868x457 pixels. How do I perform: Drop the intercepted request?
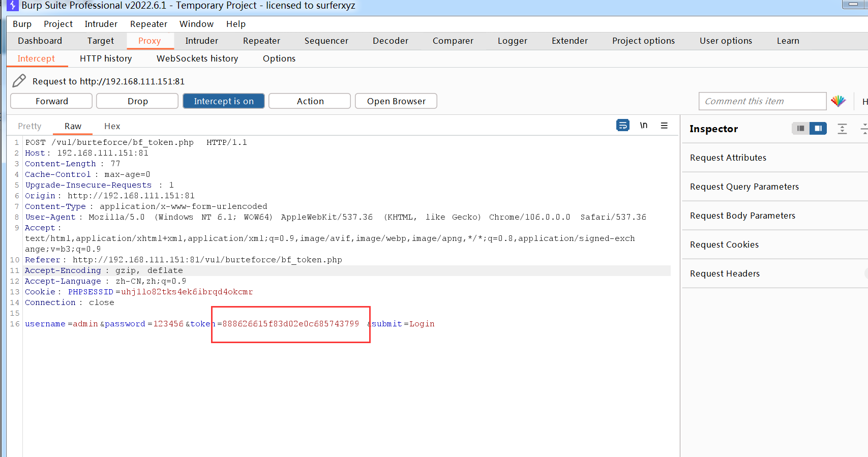[137, 101]
